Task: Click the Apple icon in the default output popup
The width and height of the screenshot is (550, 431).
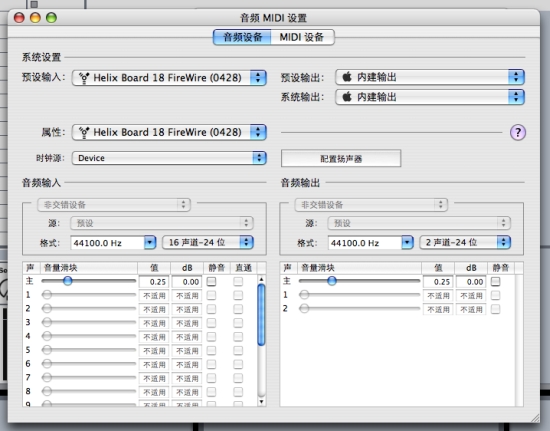Action: [347, 77]
